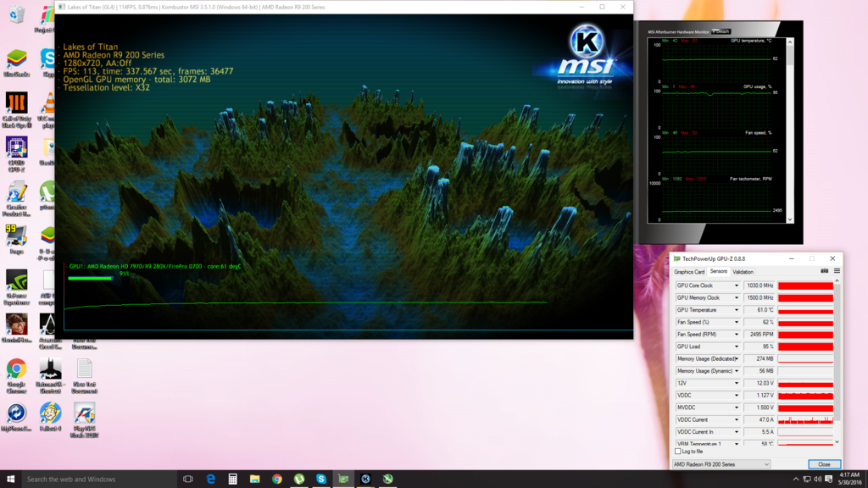Image resolution: width=868 pixels, height=488 pixels.
Task: Open New Text Document on desktop
Action: tap(84, 376)
